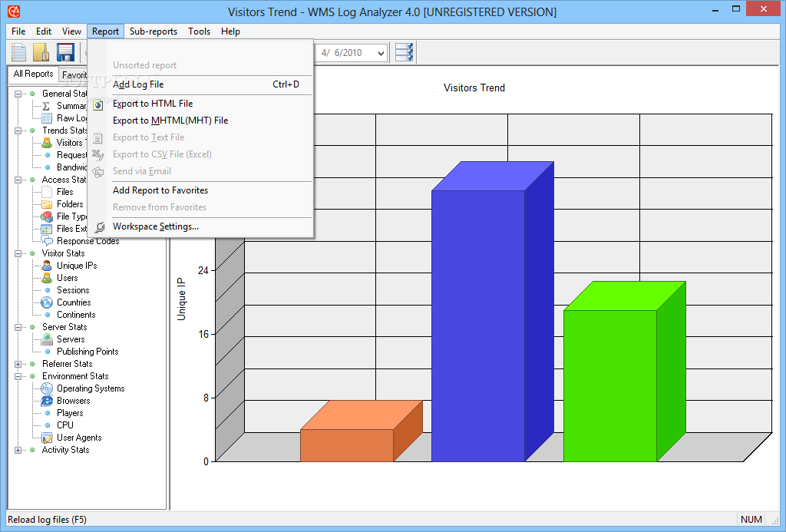Image resolution: width=786 pixels, height=532 pixels.
Task: Choose Workspace Settings... menu entry
Action: [200, 226]
